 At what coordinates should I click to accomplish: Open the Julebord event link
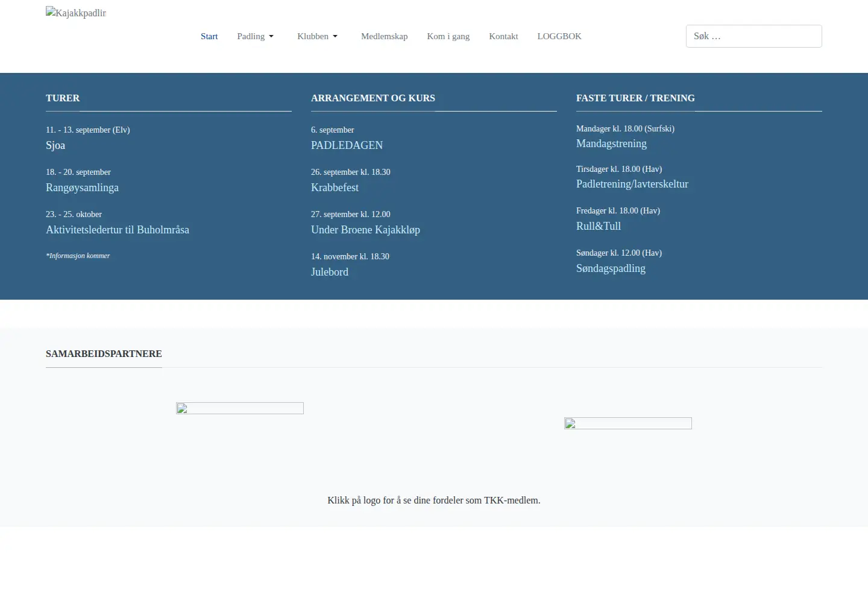pos(330,272)
